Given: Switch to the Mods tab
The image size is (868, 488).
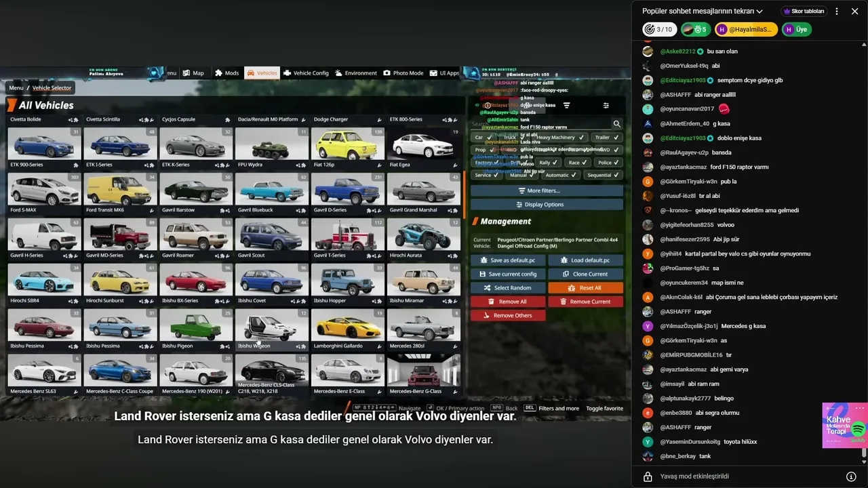Looking at the screenshot, I should 227,73.
